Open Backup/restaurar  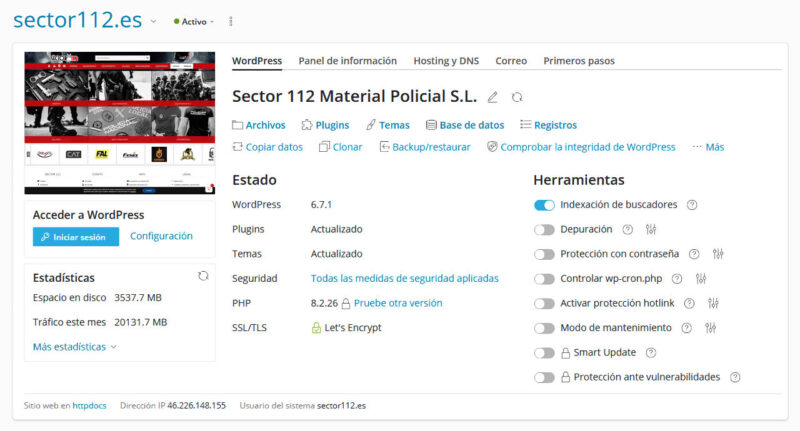coord(425,147)
